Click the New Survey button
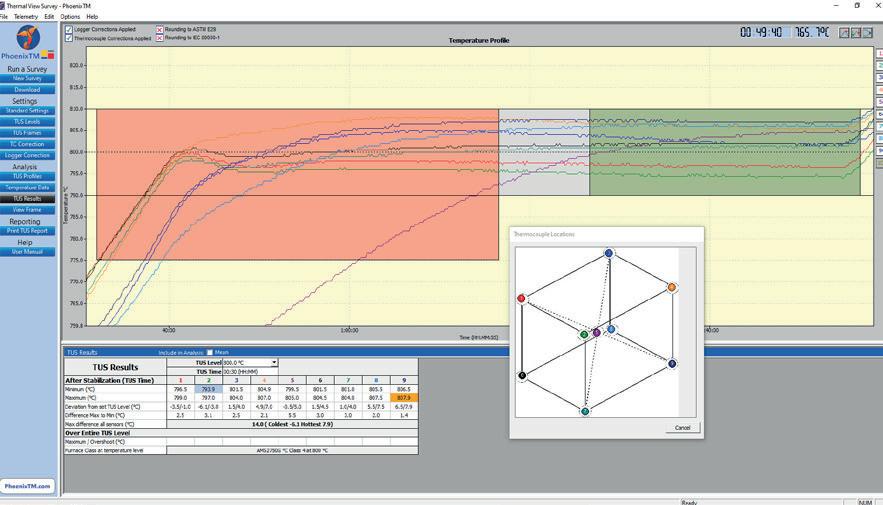The width and height of the screenshot is (883, 505). coord(28,79)
